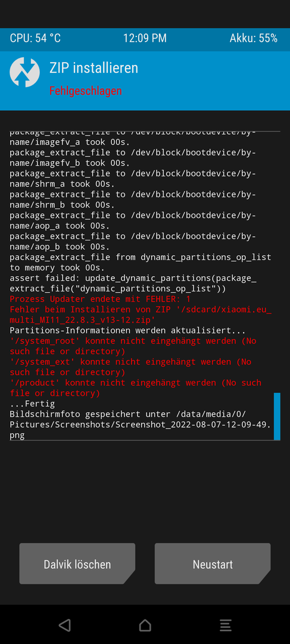Image resolution: width=290 pixels, height=644 pixels.
Task: Tap the red Fehlgeschlagen status text
Action: pyautogui.click(x=85, y=91)
